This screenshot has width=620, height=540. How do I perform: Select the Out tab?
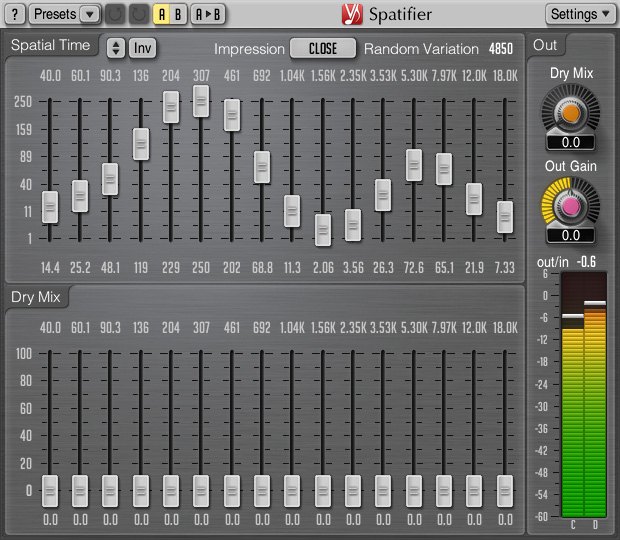point(546,45)
